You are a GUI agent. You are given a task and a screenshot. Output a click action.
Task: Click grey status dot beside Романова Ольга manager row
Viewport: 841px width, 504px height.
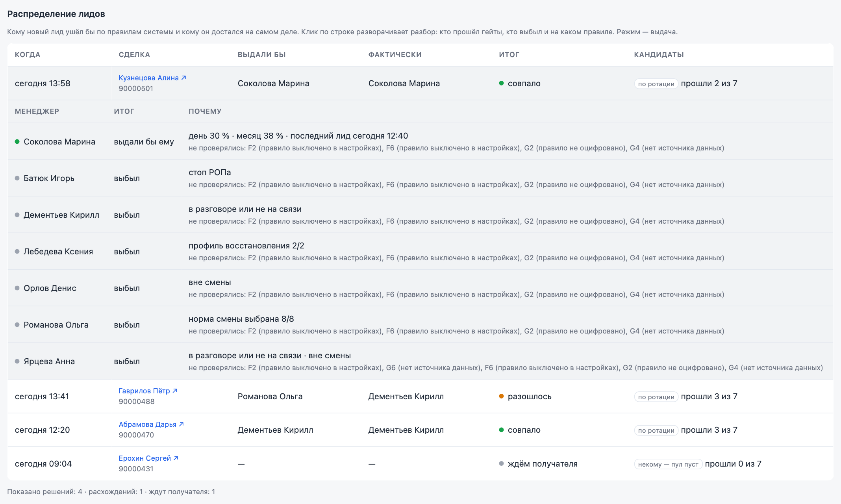17,325
